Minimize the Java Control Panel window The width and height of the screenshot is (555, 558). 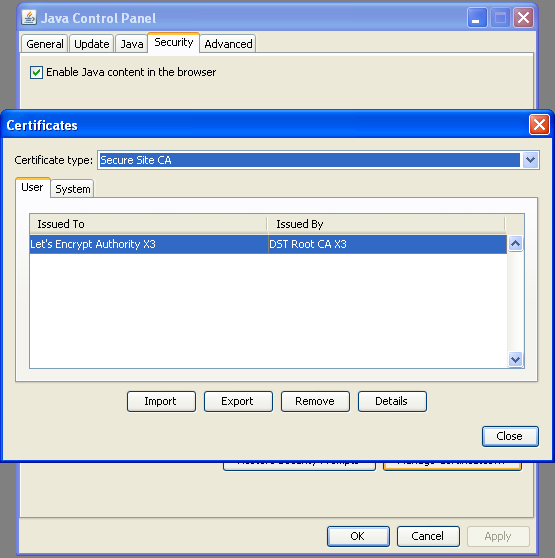[477, 17]
